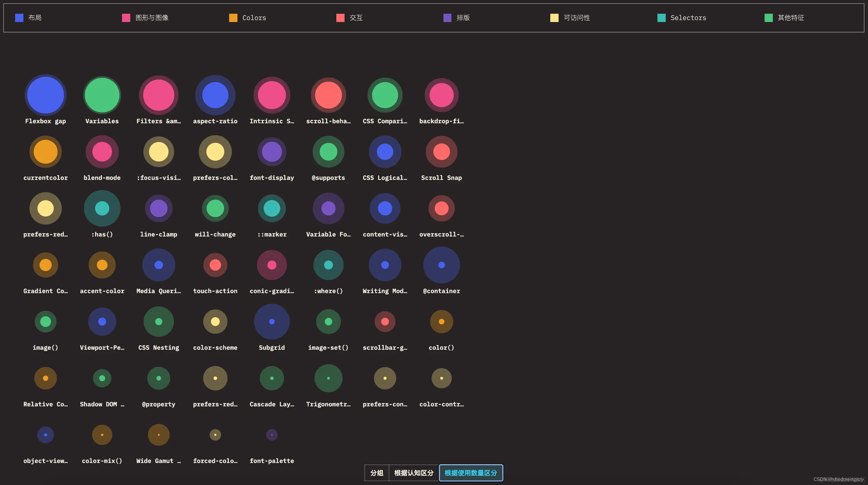Click the CSS Nesting circle
The image size is (868, 485).
point(159,322)
